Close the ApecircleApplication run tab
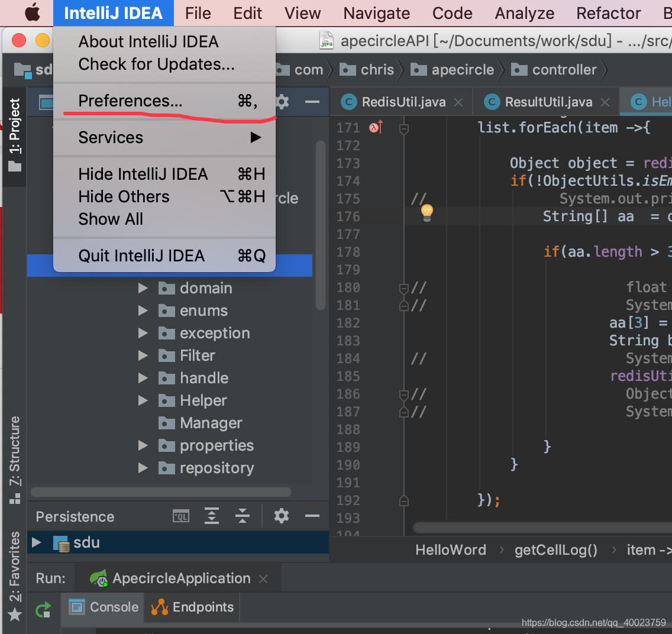 pos(263,579)
